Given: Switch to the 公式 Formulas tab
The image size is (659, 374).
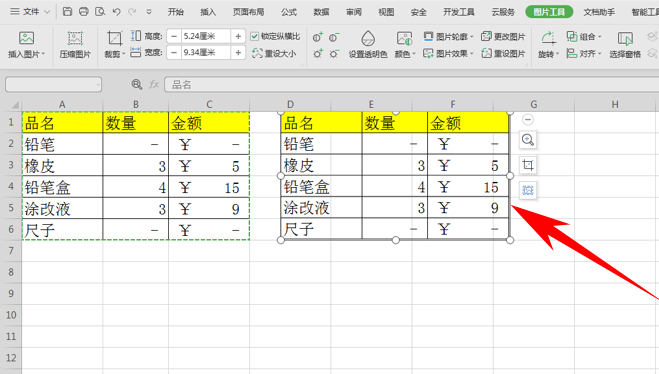Looking at the screenshot, I should pos(289,12).
